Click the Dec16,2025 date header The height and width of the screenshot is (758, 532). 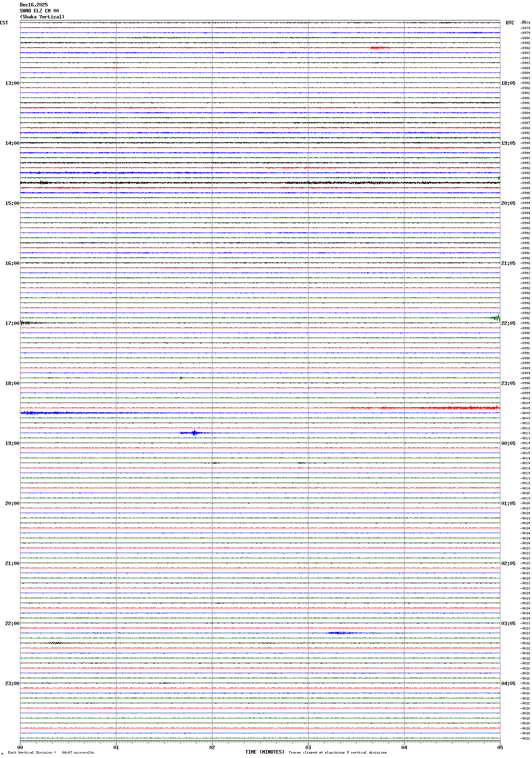coord(34,5)
